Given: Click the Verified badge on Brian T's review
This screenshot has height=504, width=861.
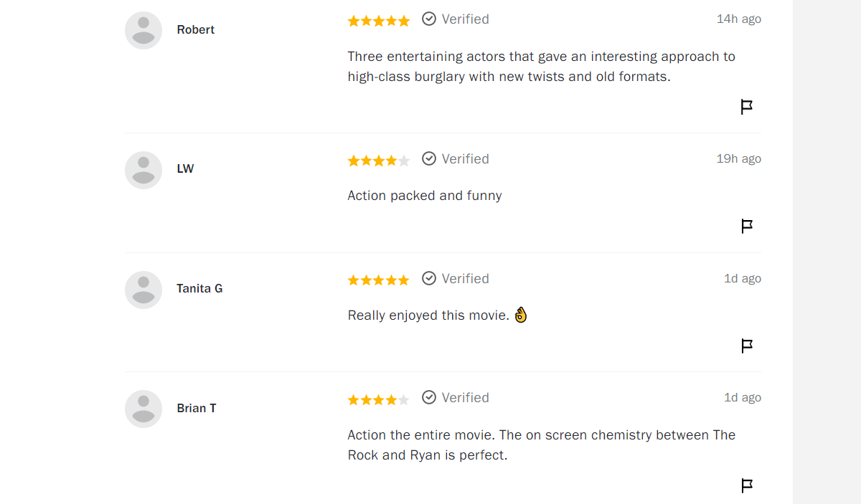Looking at the screenshot, I should [456, 397].
